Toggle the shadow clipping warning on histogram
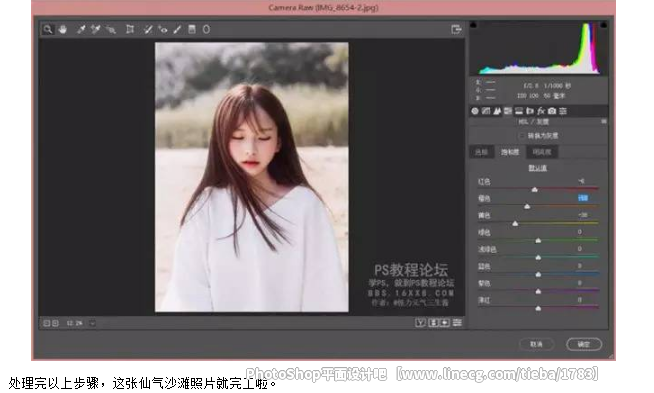Viewport: 654px width, 393px height. click(473, 25)
